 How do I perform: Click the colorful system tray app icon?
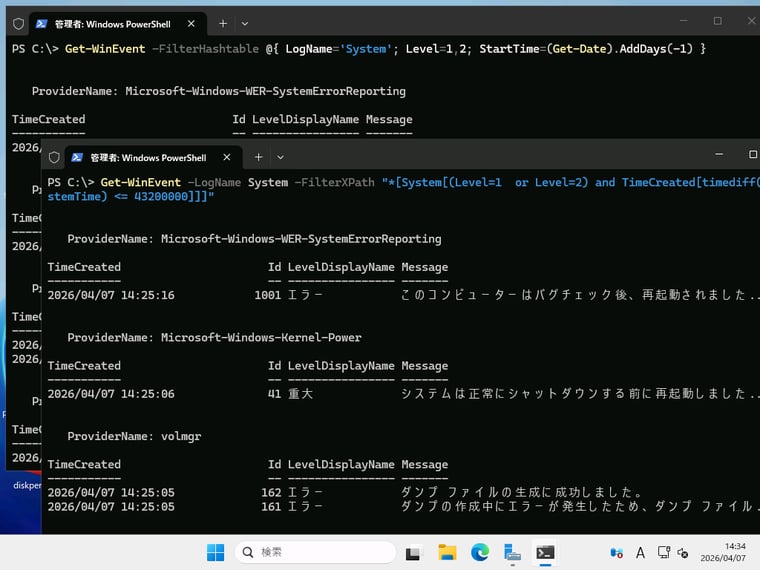616,553
